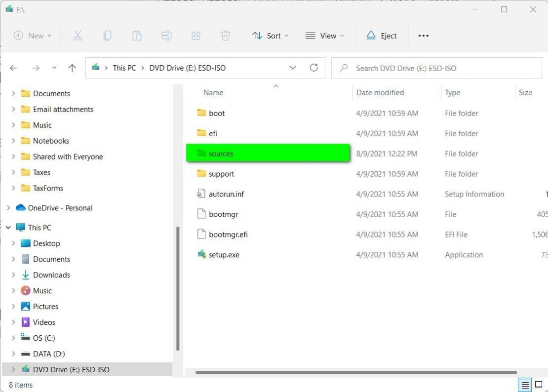Open the Share icon in the toolbar
The image size is (548, 392).
(x=196, y=35)
